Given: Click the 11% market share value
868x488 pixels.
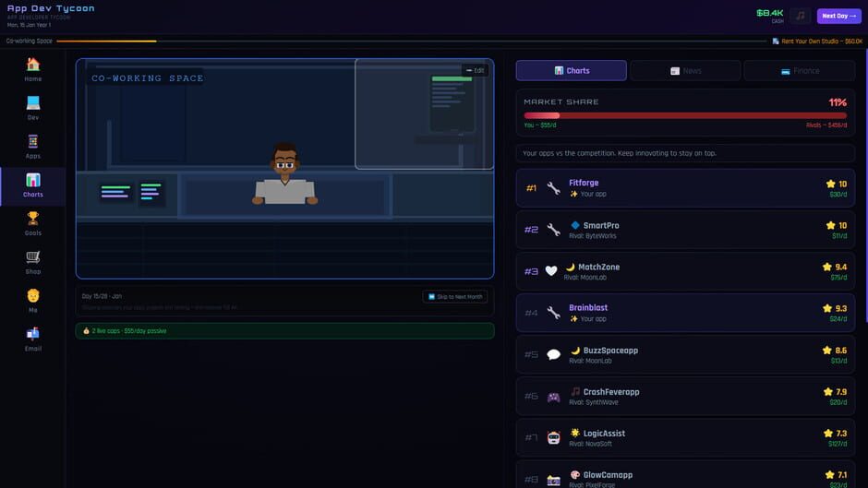Looking at the screenshot, I should [838, 102].
